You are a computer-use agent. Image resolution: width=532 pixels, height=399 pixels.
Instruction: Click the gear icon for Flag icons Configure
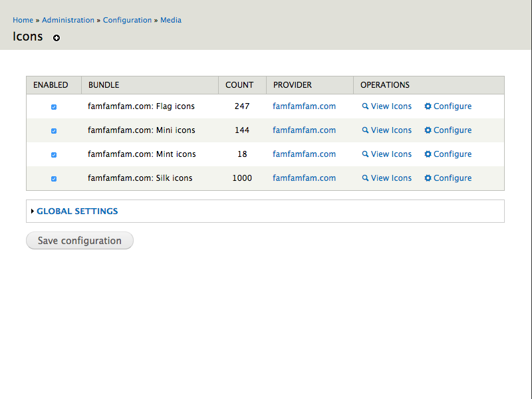(428, 106)
